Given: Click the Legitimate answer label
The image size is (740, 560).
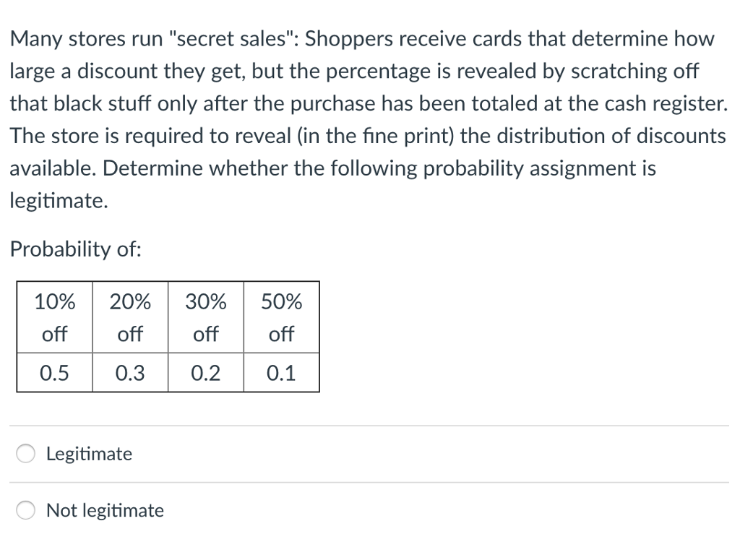Looking at the screenshot, I should click(x=89, y=454).
